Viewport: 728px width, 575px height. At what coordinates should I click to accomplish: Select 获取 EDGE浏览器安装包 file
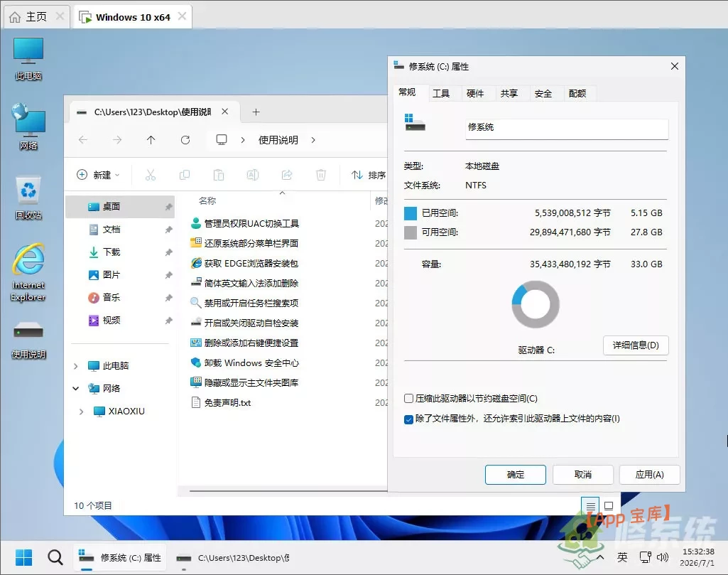tap(244, 264)
